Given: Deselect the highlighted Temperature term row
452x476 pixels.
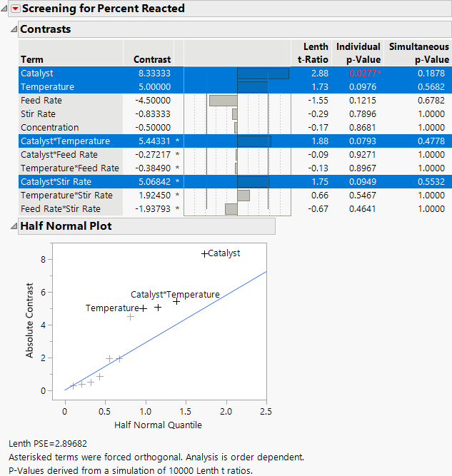Looking at the screenshot, I should click(x=47, y=87).
